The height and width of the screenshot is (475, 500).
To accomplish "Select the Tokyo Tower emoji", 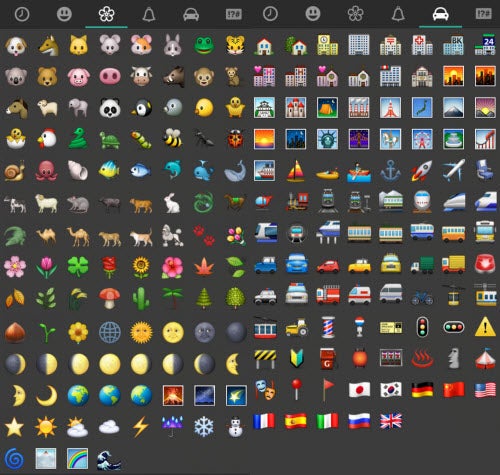I will (x=390, y=108).
